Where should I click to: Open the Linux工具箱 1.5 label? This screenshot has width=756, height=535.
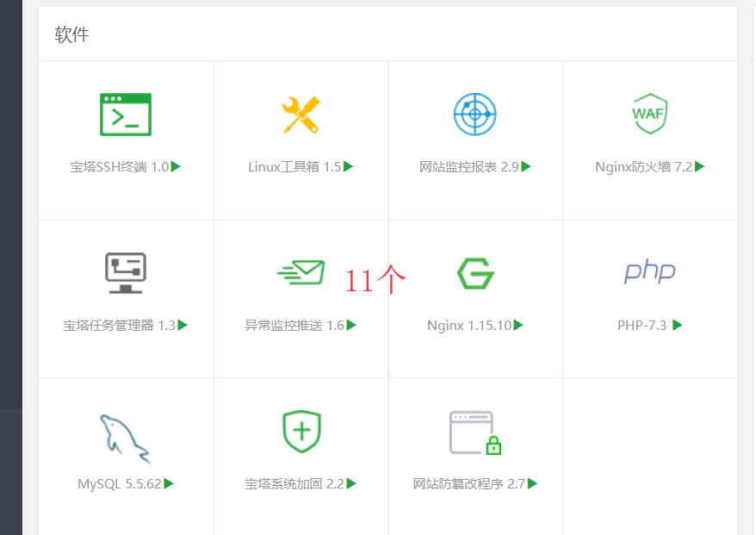coord(294,167)
